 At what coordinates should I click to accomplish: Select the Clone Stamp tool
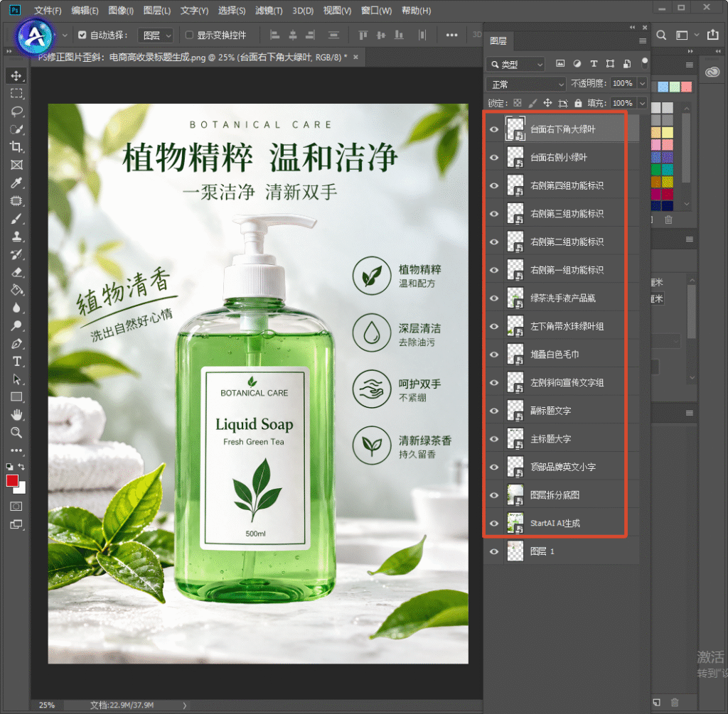click(16, 237)
